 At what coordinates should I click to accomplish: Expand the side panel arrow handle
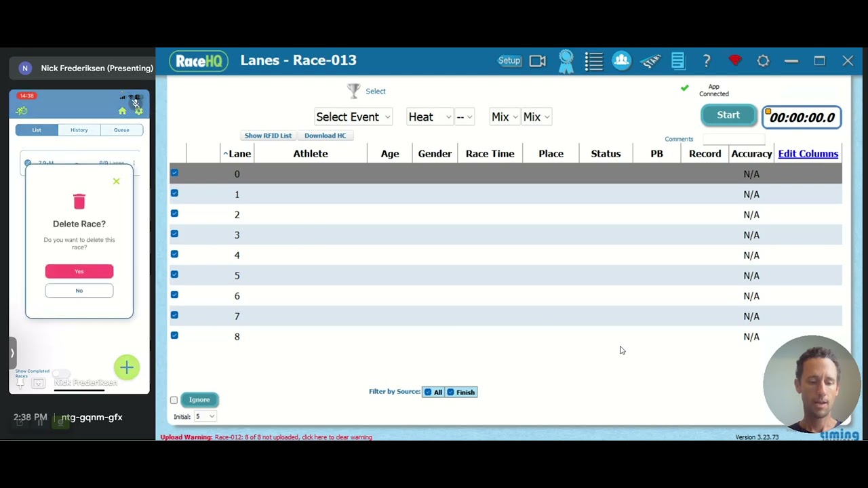[12, 353]
